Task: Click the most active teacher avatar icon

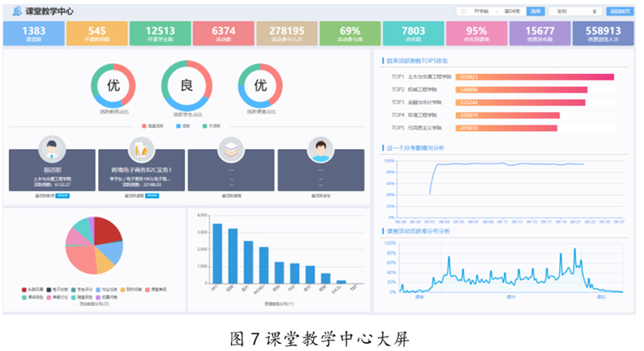Action: coord(51,150)
